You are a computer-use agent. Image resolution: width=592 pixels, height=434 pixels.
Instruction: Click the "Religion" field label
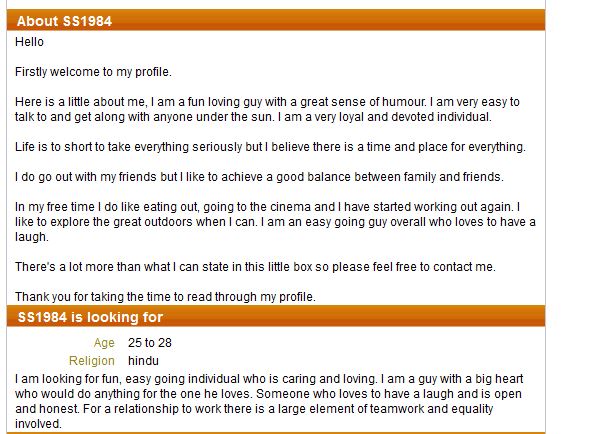coord(92,361)
